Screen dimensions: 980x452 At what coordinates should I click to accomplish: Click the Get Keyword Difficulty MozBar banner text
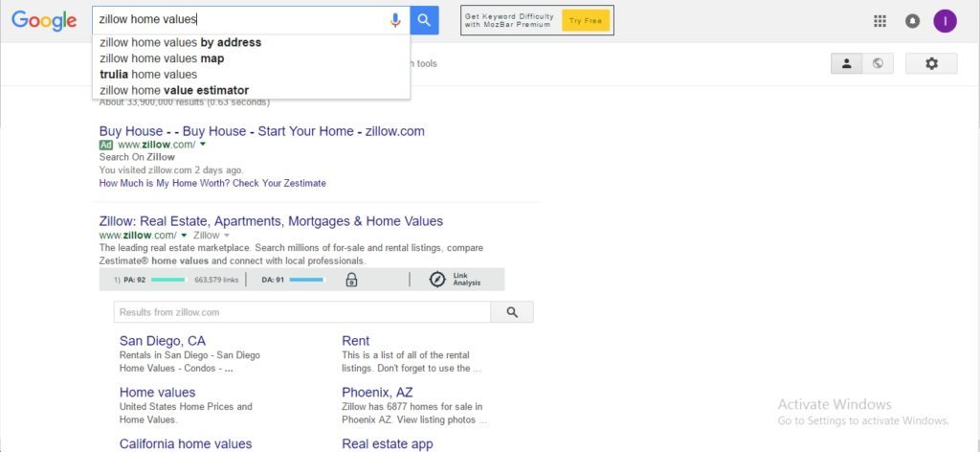[507, 20]
